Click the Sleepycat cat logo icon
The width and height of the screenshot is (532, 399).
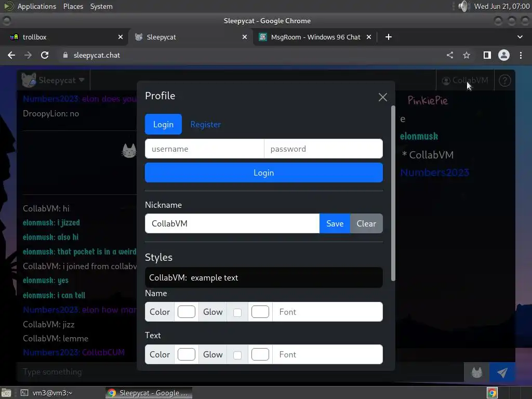tap(29, 80)
